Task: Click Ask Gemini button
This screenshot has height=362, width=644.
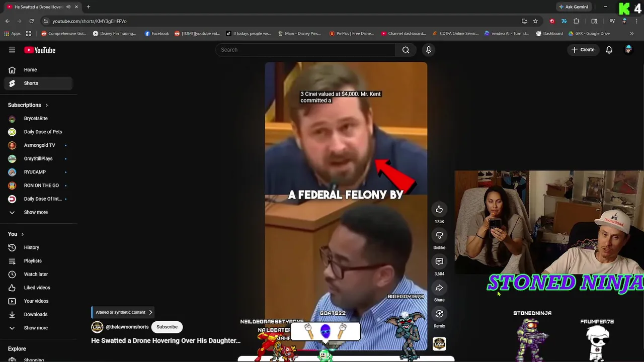Action: [x=573, y=7]
